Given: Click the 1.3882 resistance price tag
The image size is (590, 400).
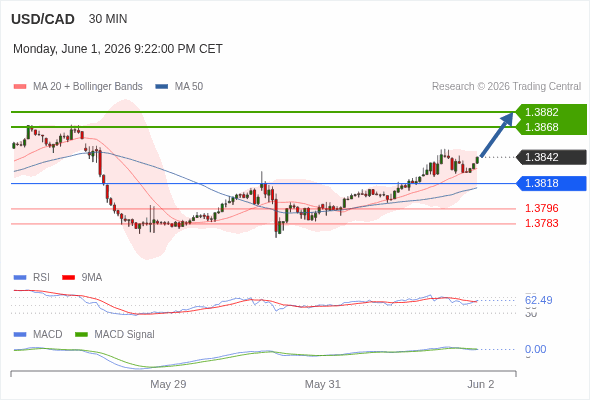Looking at the screenshot, I should coord(551,112).
